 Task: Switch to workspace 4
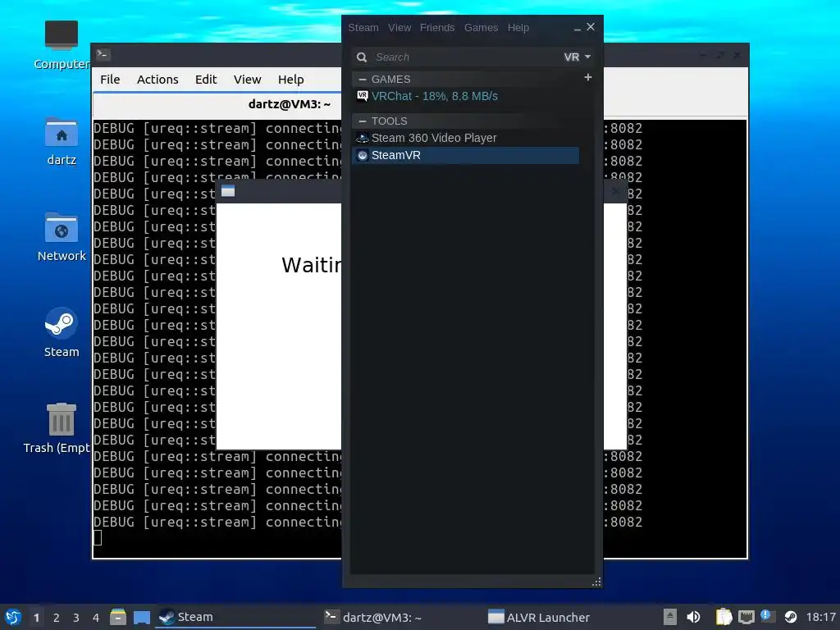click(96, 618)
